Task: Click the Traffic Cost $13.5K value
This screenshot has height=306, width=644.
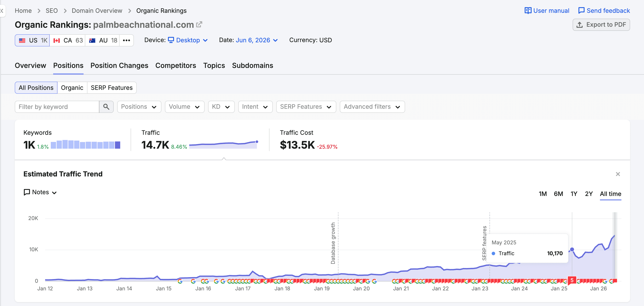Action: click(x=297, y=145)
